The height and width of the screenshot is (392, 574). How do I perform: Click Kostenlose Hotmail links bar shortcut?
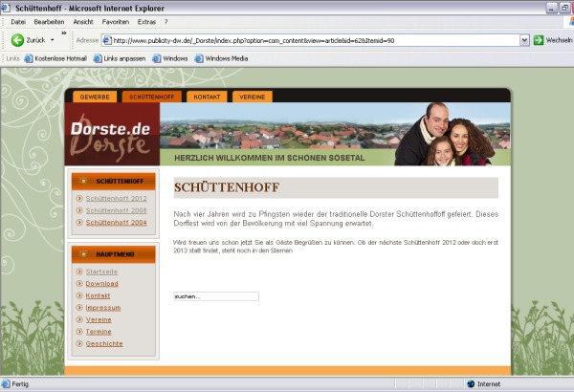click(x=55, y=58)
